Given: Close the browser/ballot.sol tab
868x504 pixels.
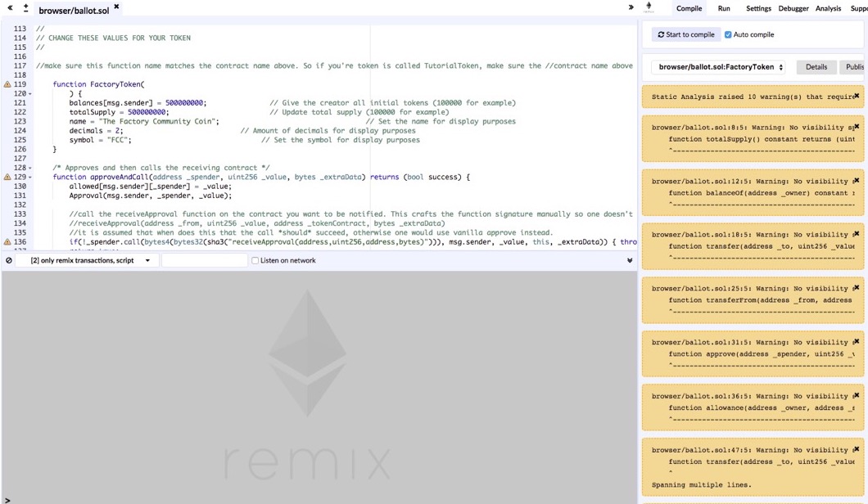Looking at the screenshot, I should (x=116, y=7).
